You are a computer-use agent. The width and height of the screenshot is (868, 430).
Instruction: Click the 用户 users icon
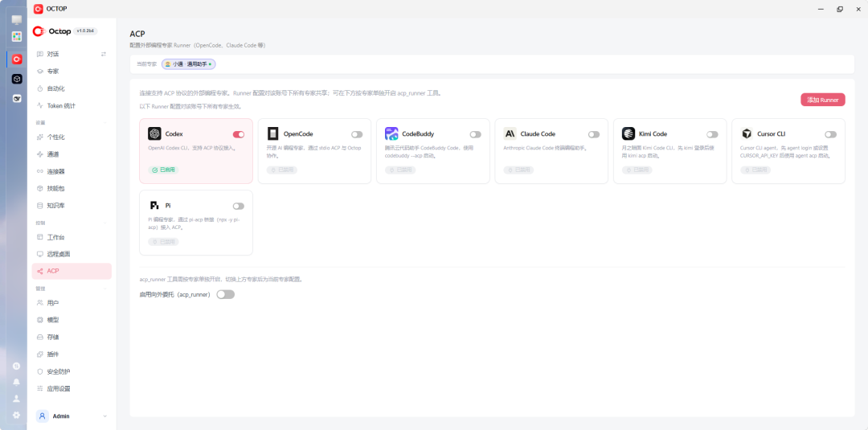tap(40, 303)
